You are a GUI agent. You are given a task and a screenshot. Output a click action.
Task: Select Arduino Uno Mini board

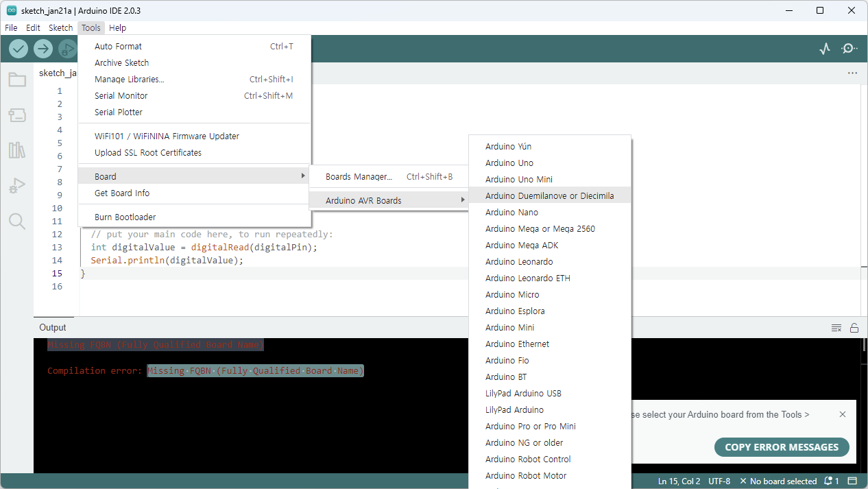(550, 180)
